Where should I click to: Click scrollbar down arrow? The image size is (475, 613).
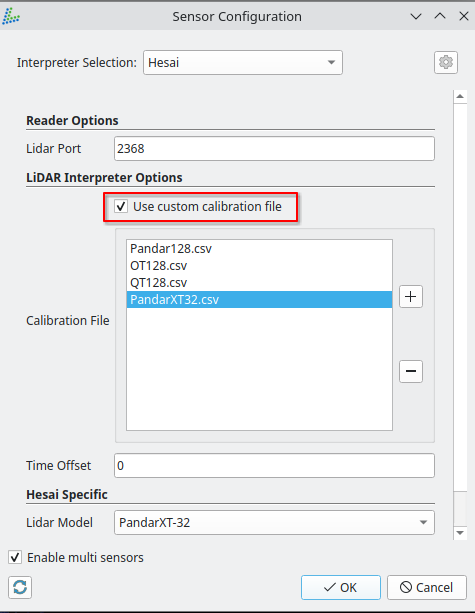[460, 533]
